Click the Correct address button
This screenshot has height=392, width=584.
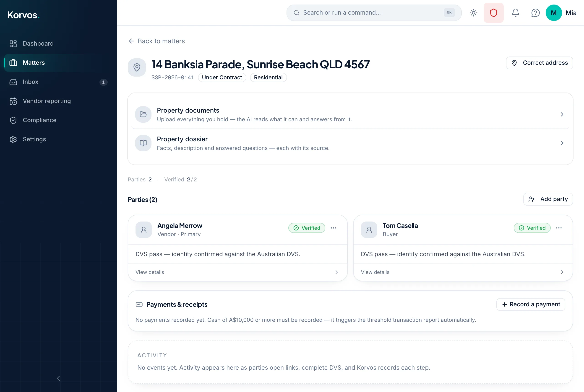point(539,63)
